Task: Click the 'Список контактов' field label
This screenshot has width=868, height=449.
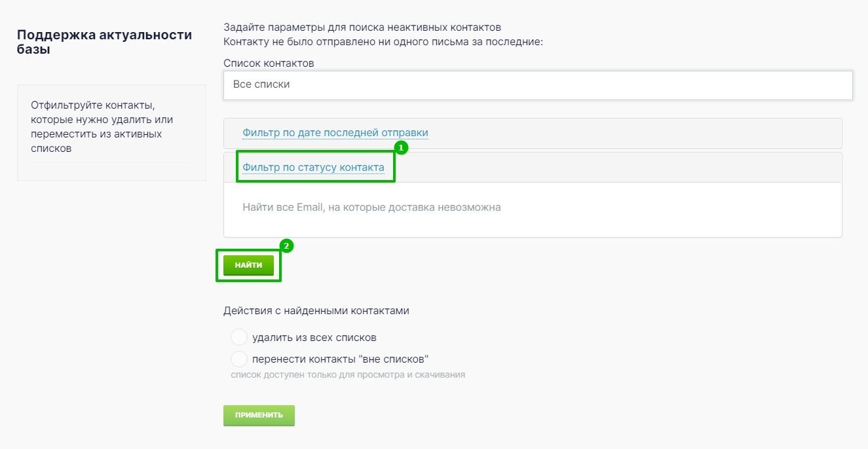Action: click(x=269, y=63)
